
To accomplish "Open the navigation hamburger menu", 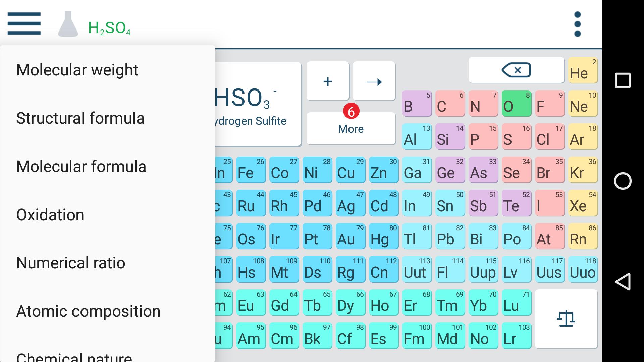I will 23,23.
